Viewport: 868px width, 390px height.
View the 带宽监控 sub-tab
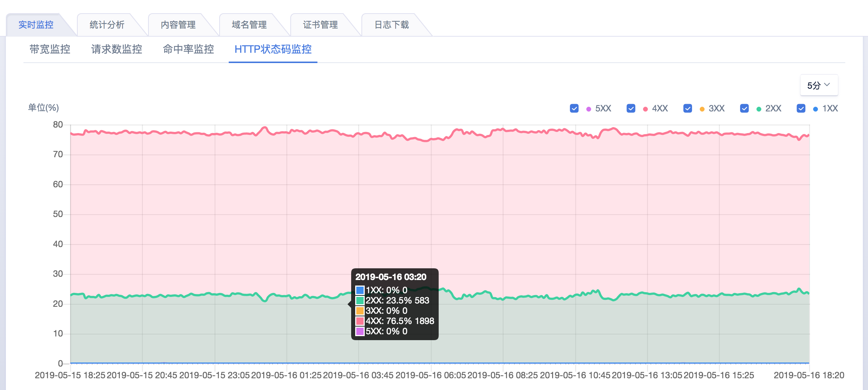coord(50,49)
